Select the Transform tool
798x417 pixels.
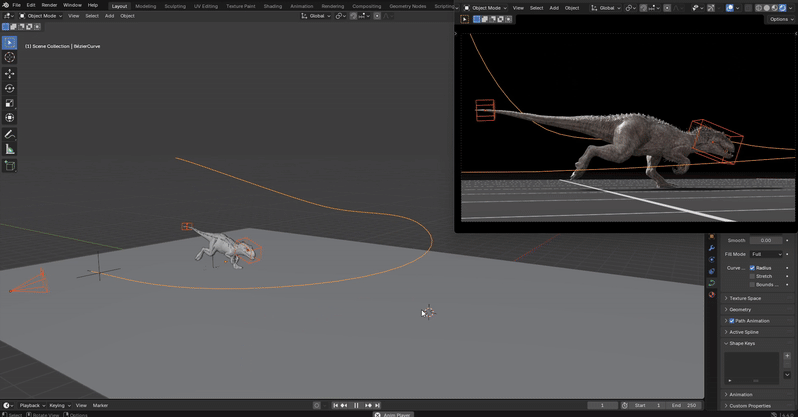click(x=9, y=118)
